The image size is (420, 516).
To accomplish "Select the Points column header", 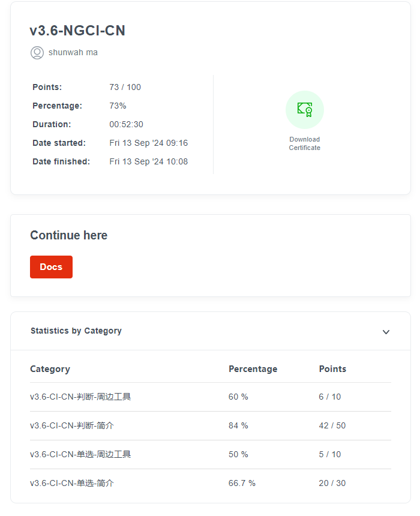I will [332, 369].
